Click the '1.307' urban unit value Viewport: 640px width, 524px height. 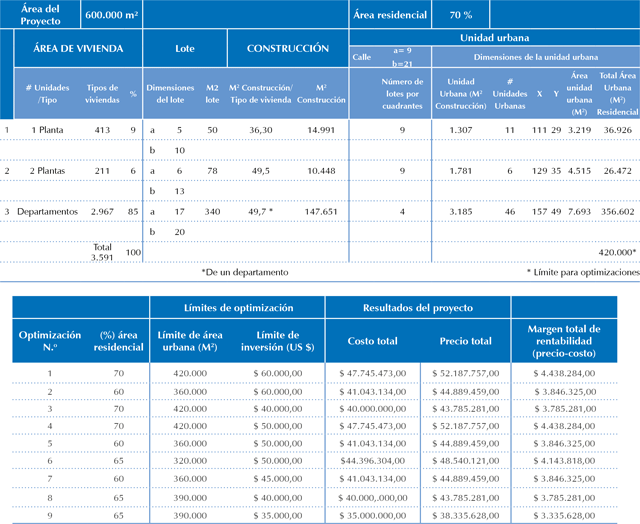pyautogui.click(x=460, y=130)
